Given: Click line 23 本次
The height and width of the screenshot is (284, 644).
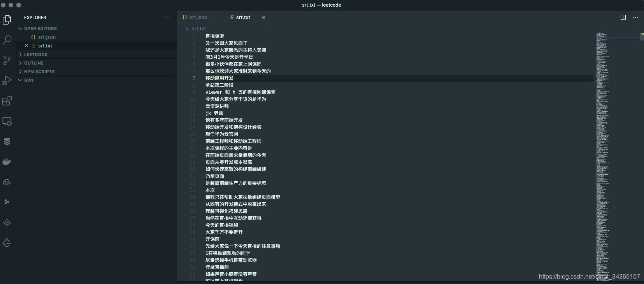Looking at the screenshot, I should (x=210, y=190).
